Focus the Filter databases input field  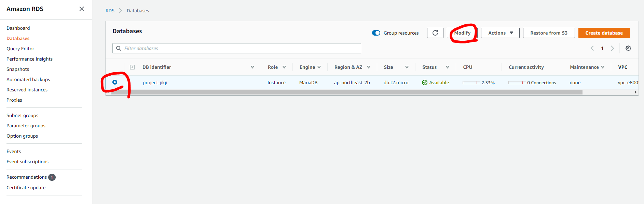(237, 48)
